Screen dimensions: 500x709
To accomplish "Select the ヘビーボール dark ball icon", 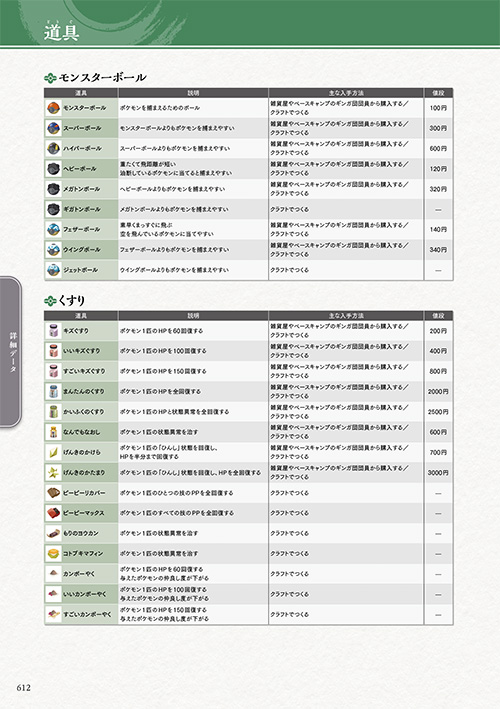I will [53, 169].
